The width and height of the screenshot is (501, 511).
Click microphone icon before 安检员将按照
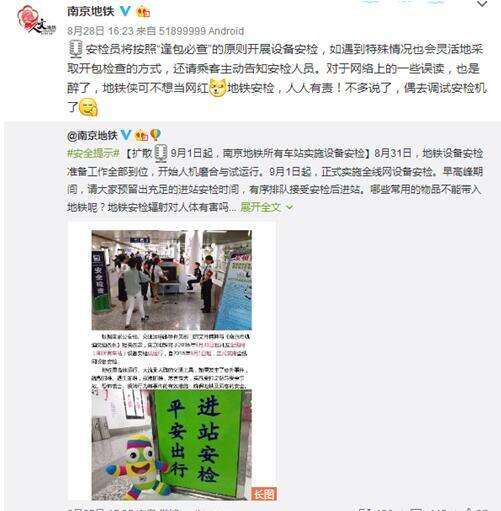pos(76,49)
